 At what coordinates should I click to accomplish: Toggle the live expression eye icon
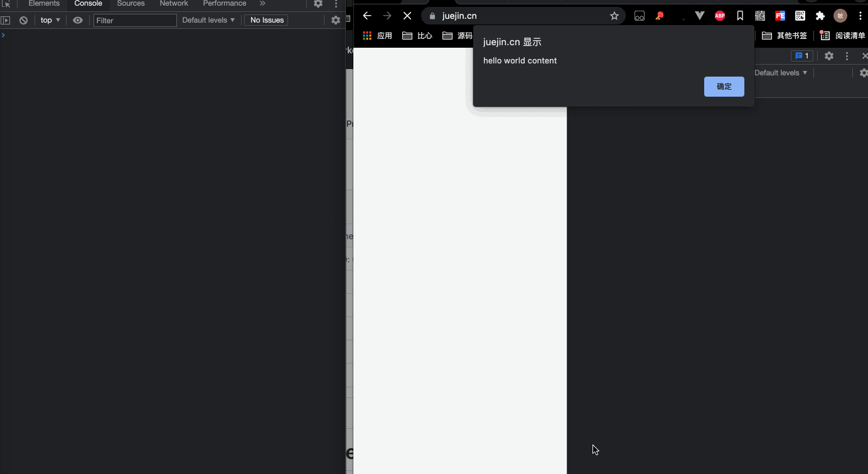pyautogui.click(x=78, y=20)
